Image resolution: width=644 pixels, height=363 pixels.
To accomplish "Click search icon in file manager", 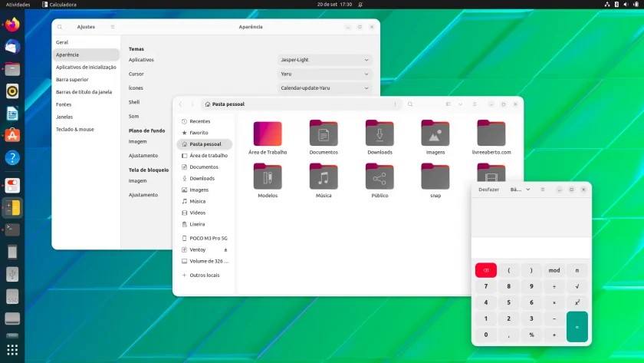I will pyautogui.click(x=410, y=104).
